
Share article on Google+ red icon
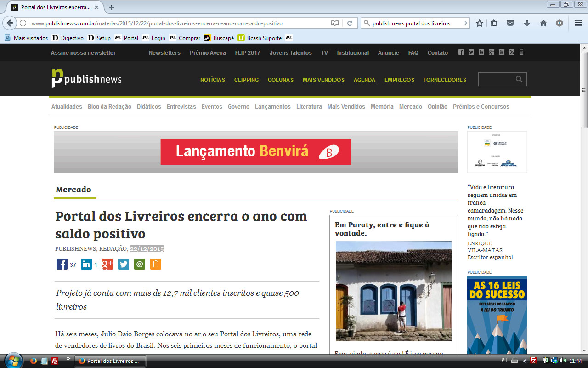[x=107, y=264]
